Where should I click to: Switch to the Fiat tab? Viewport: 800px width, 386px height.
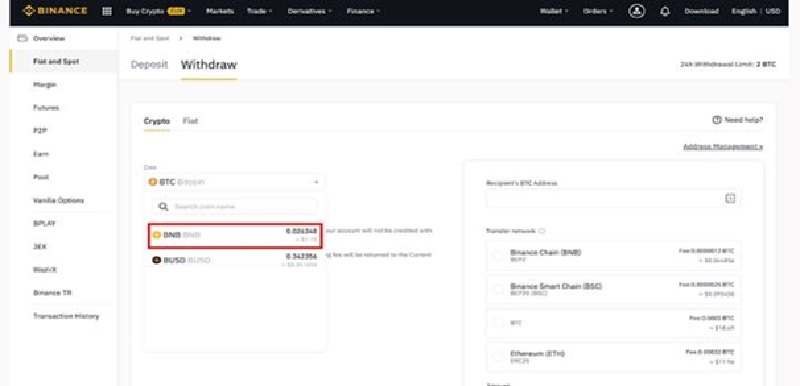click(x=190, y=121)
